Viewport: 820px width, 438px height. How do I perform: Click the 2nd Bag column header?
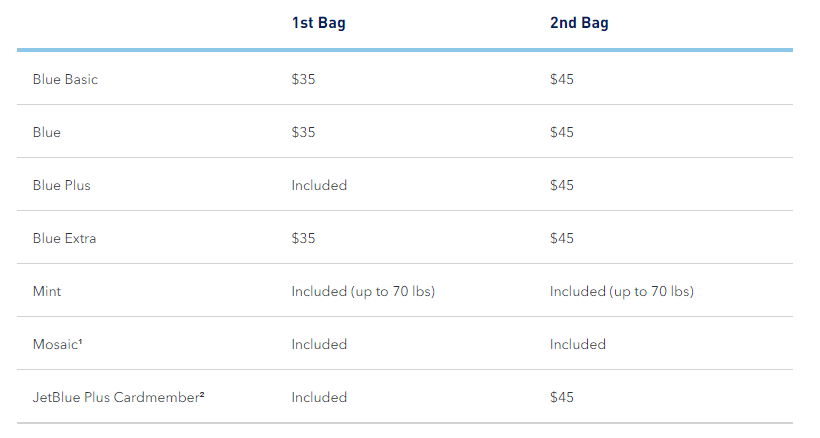[579, 24]
